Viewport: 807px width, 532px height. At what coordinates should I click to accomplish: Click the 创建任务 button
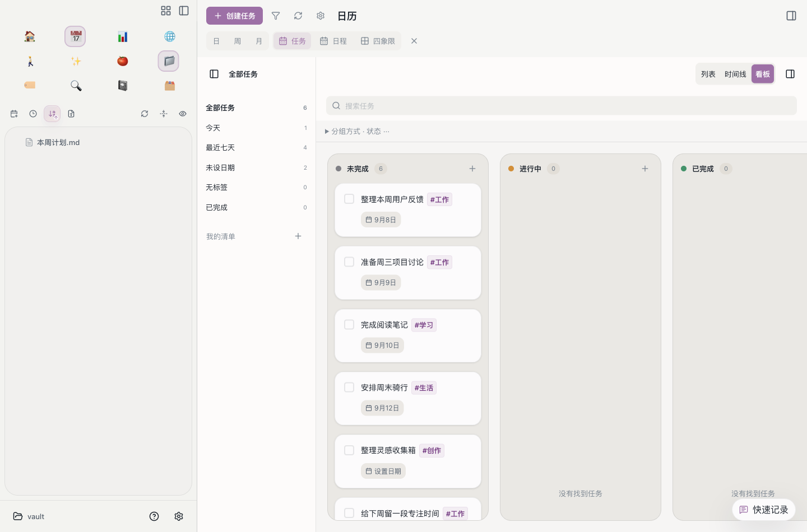coord(234,16)
